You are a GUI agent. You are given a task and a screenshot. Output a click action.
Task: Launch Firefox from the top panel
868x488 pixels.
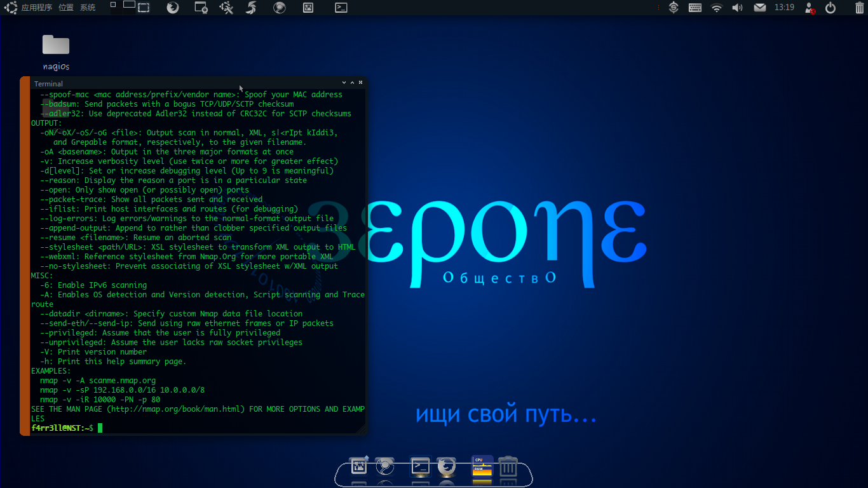[172, 8]
